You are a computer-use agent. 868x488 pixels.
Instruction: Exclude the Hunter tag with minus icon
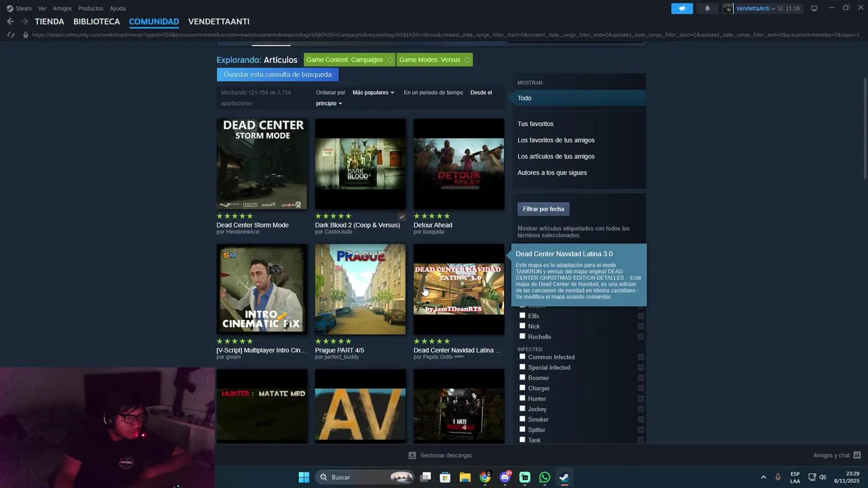coord(641,399)
